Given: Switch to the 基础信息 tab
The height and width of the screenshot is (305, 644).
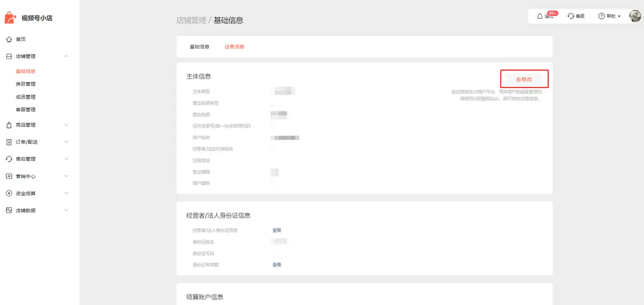Looking at the screenshot, I should (200, 47).
